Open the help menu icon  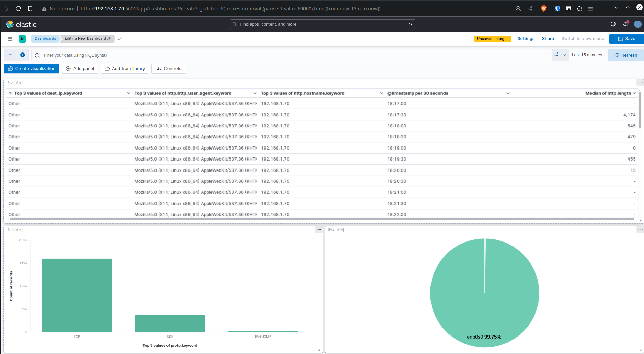(613, 24)
